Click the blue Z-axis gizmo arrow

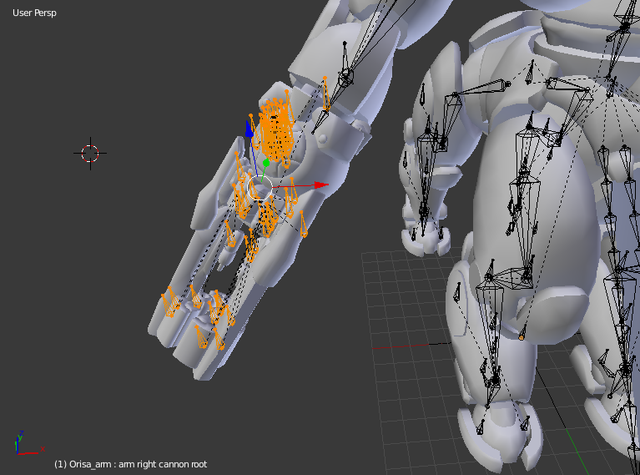(249, 129)
